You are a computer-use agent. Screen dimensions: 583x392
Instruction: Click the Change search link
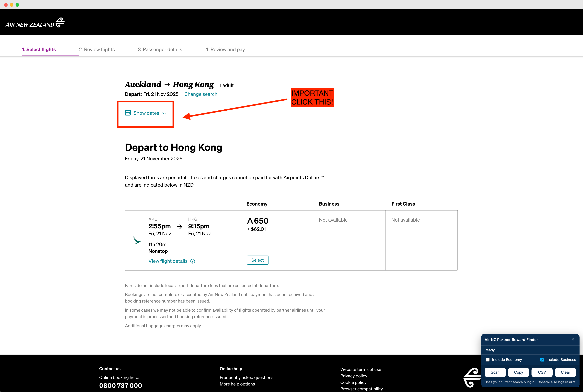(x=201, y=94)
